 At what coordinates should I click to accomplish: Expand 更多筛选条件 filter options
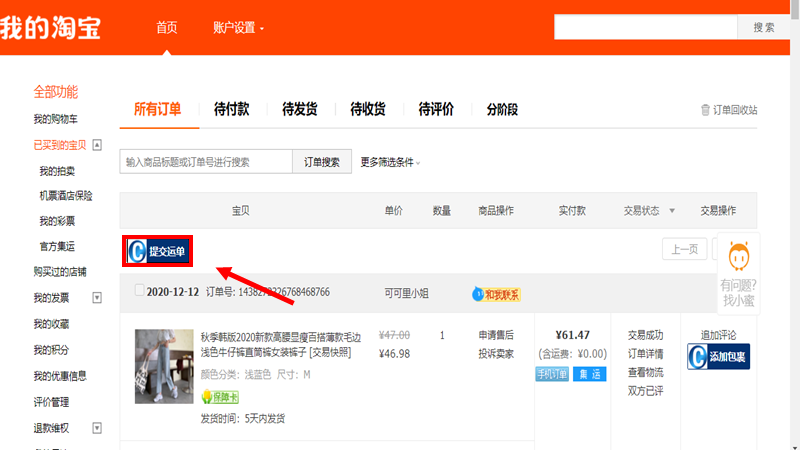pos(390,162)
